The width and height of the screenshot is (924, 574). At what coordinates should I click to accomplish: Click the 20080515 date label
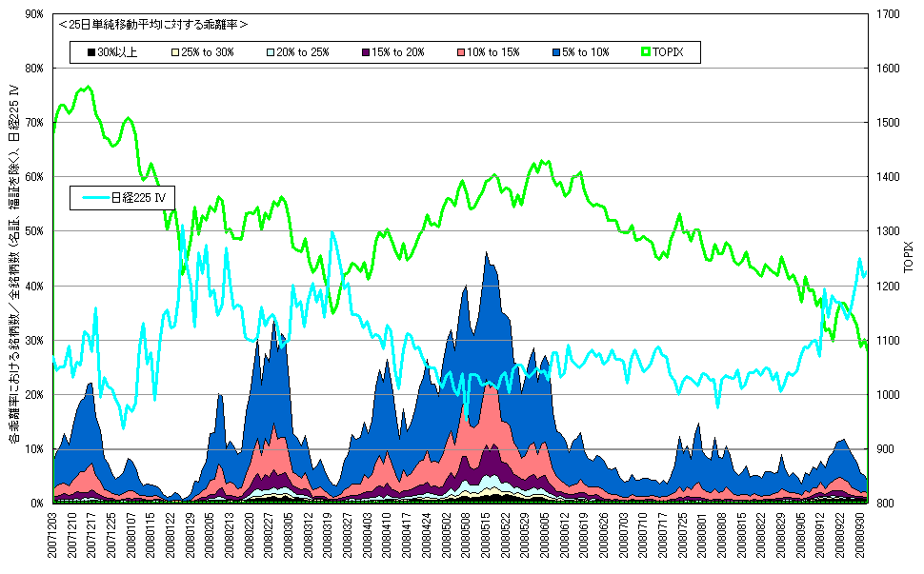(x=486, y=535)
